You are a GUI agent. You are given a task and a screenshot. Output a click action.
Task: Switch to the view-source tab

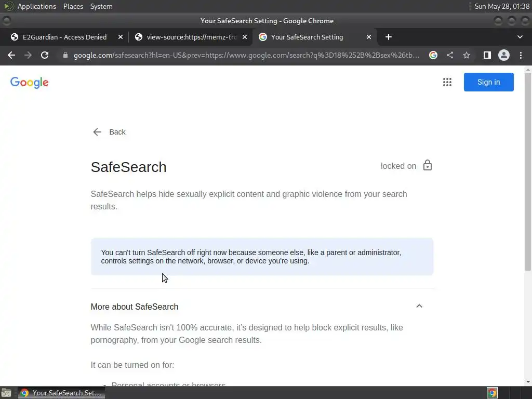click(191, 37)
